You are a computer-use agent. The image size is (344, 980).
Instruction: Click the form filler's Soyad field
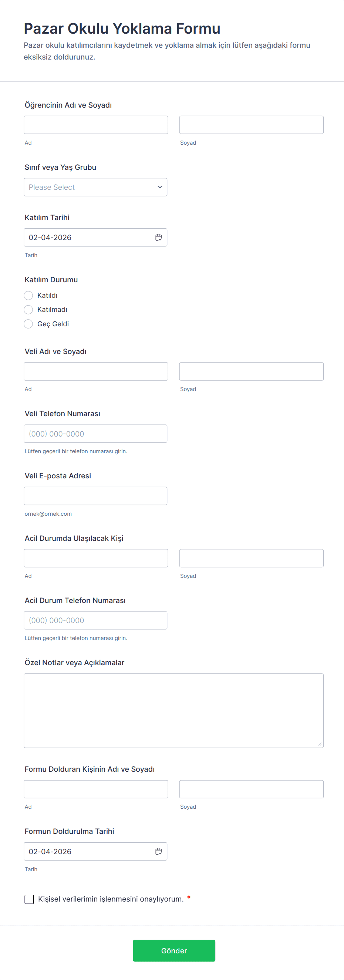(x=251, y=789)
